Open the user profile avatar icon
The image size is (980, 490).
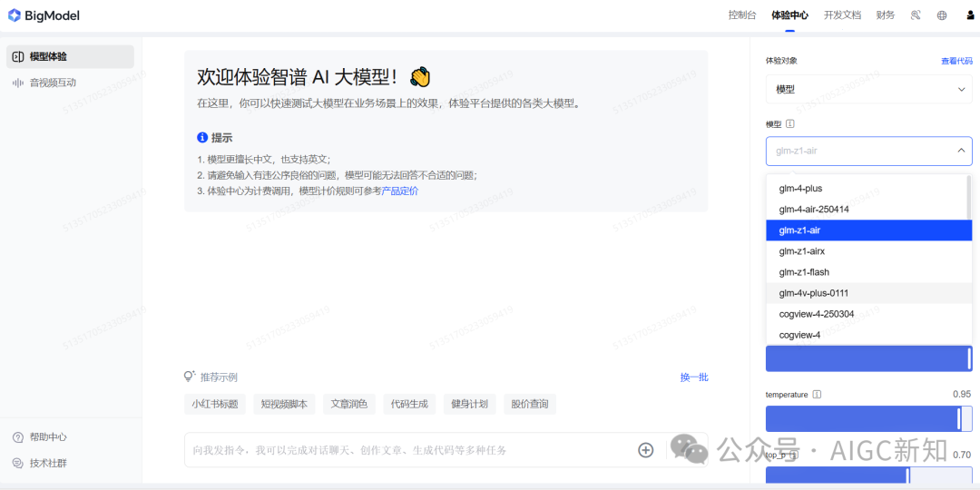(970, 15)
